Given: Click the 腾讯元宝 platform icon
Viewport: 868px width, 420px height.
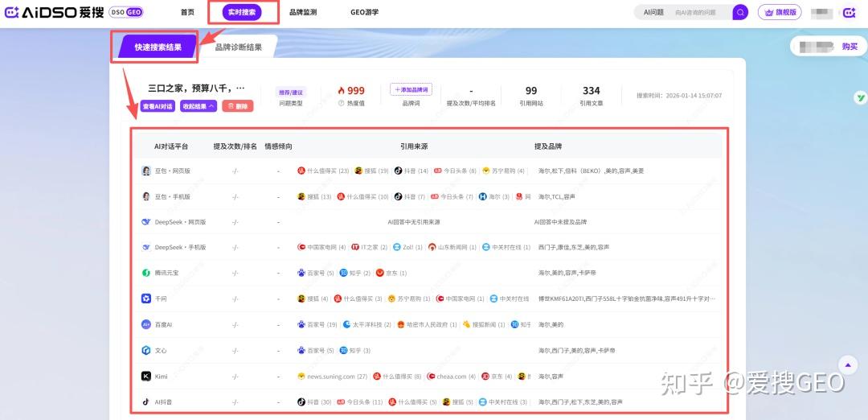Looking at the screenshot, I should click(146, 273).
